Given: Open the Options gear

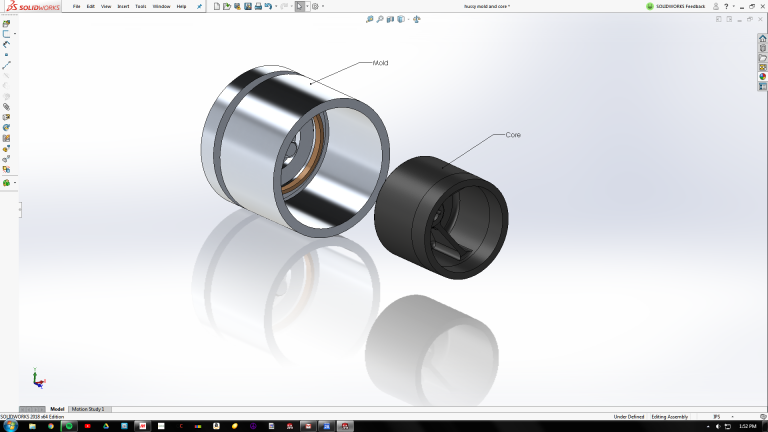Looking at the screenshot, I should [315, 6].
